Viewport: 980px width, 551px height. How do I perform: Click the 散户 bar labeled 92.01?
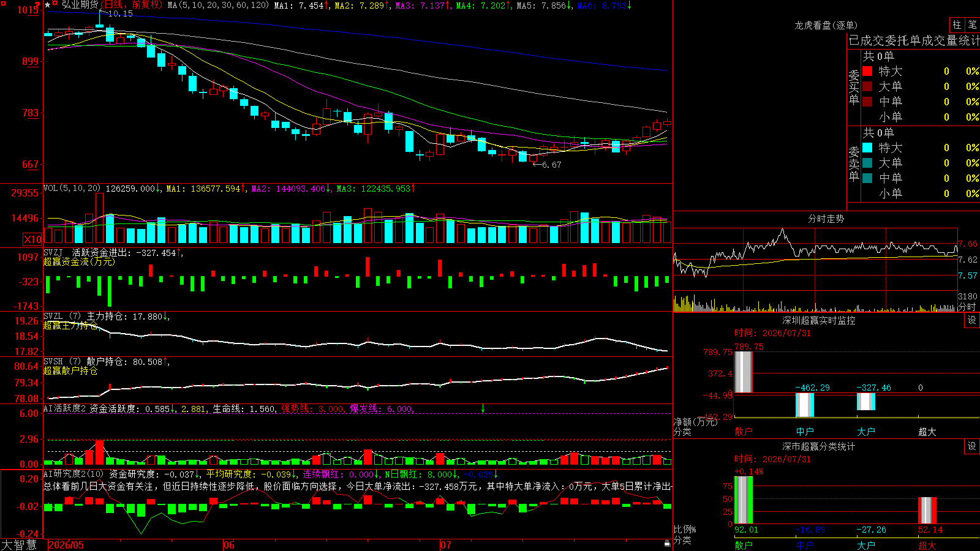coord(743,500)
